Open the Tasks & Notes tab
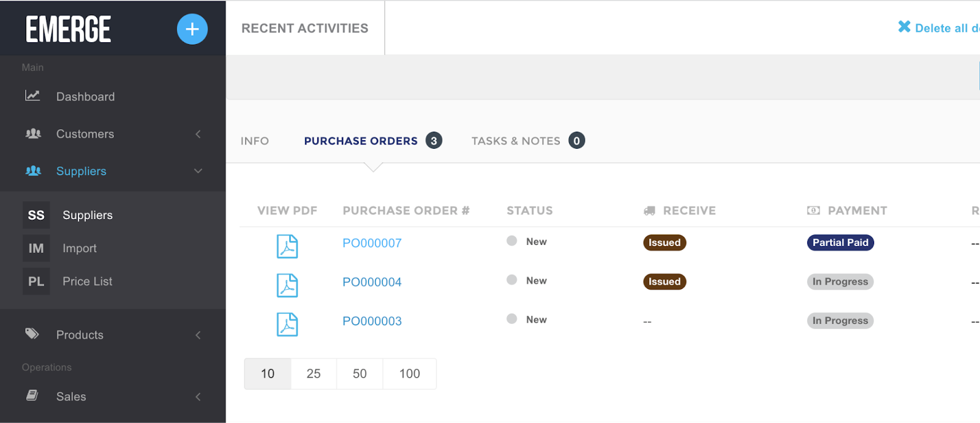This screenshot has height=423, width=980. (516, 141)
